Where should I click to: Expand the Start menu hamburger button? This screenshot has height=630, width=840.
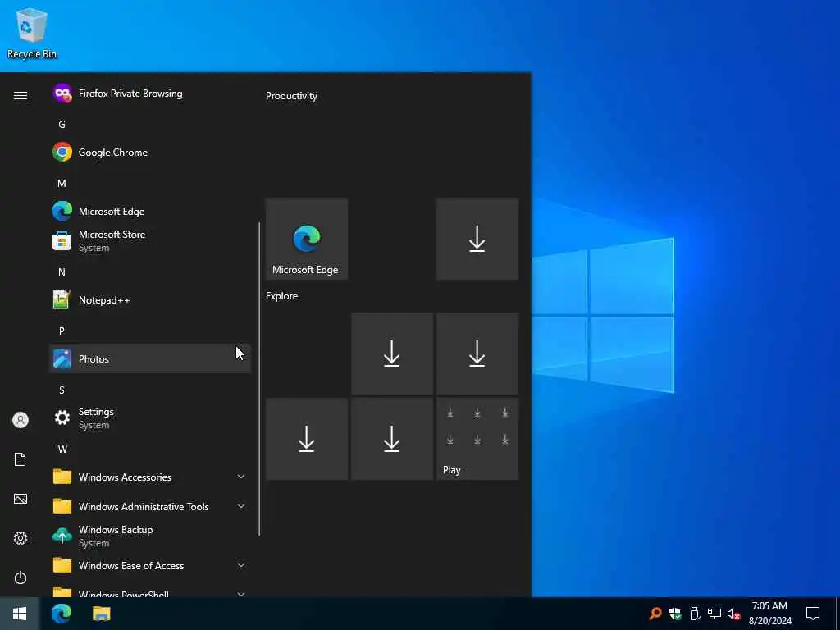tap(21, 95)
